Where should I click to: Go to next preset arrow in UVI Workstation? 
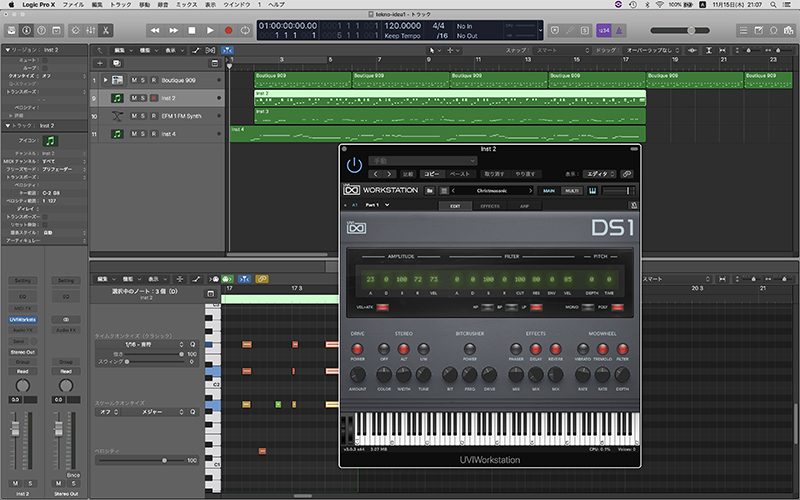click(x=530, y=191)
